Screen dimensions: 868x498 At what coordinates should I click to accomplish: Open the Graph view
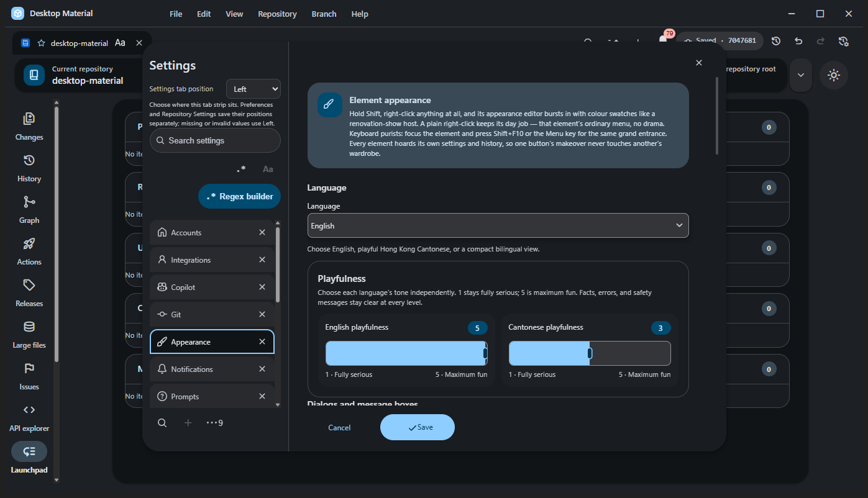point(29,210)
